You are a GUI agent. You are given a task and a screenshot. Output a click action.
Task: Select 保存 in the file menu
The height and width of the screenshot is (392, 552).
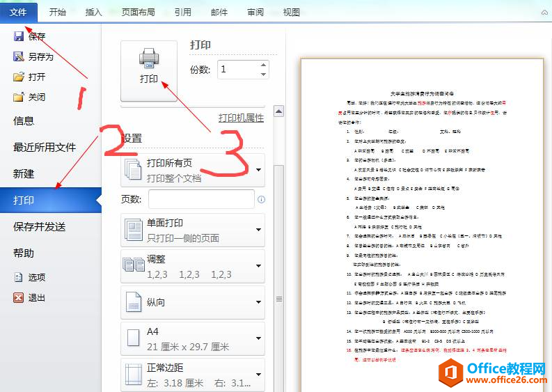37,36
